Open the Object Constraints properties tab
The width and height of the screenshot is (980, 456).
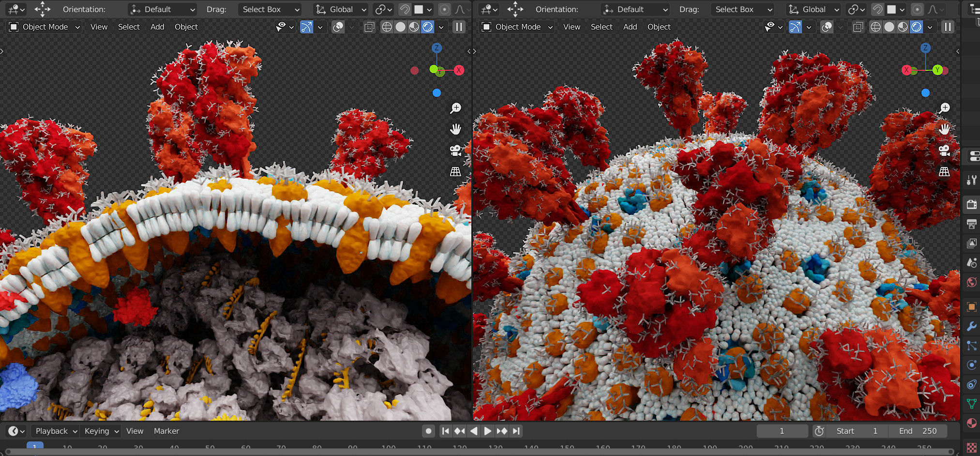pos(971,384)
